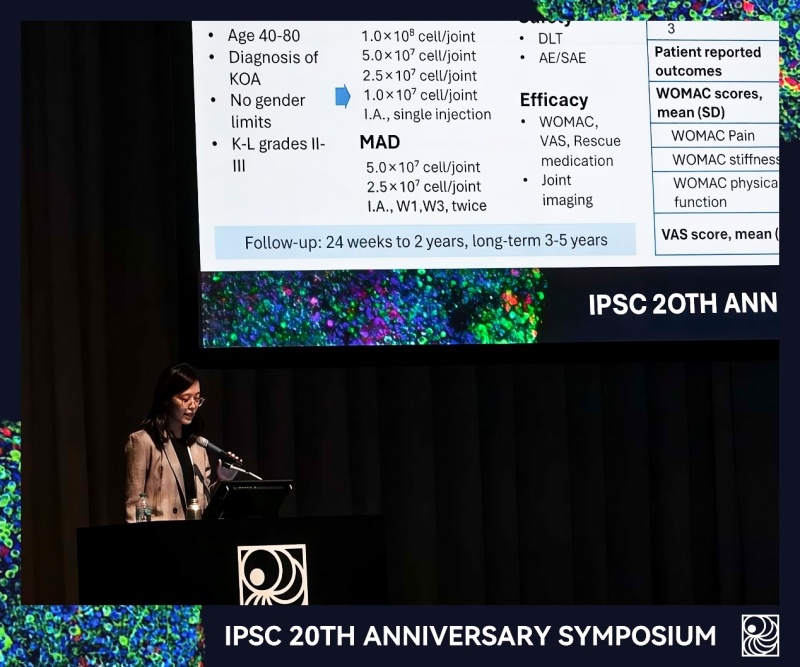Click the monitor on the podium
The width and height of the screenshot is (800, 667).
coord(248,498)
